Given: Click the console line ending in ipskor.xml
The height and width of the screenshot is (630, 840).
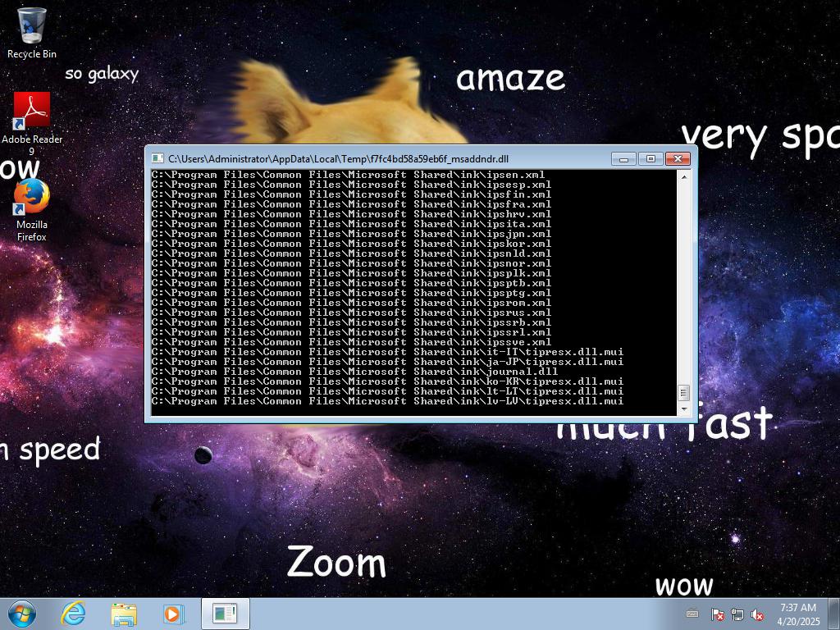Looking at the screenshot, I should 351,244.
